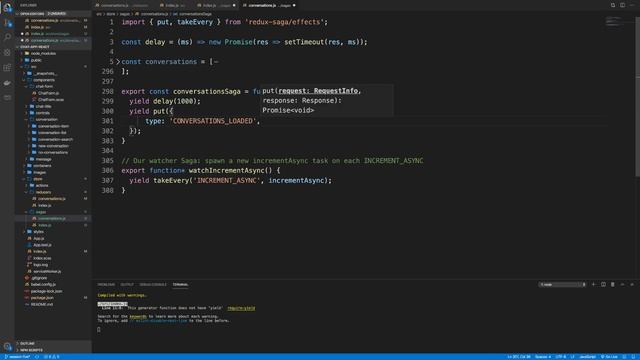Open the Docker view icon
The width and height of the screenshot is (640, 360).
tap(7, 82)
